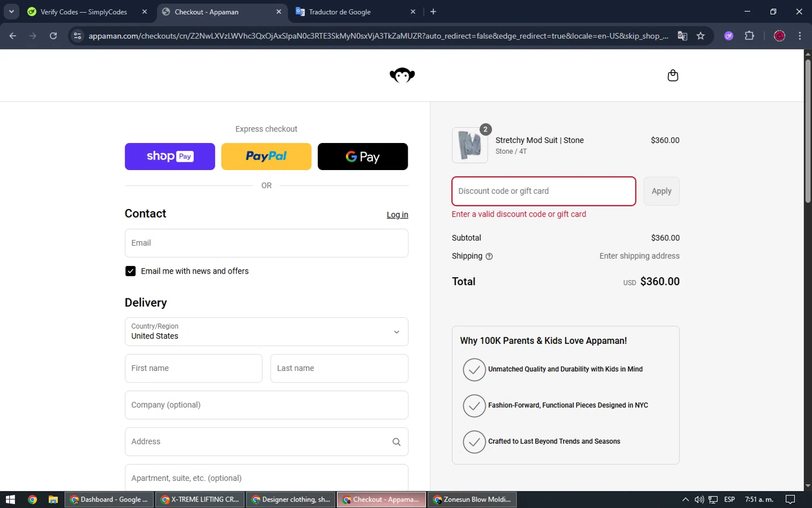The width and height of the screenshot is (812, 508).
Task: Pay with Shop Pay button
Action: coord(170,157)
